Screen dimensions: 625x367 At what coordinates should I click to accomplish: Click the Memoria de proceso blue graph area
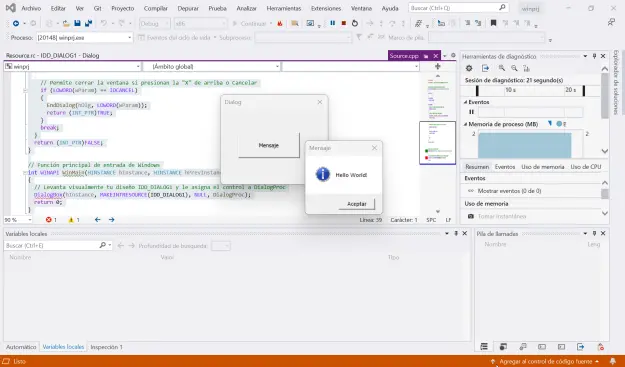pyautogui.click(x=525, y=145)
